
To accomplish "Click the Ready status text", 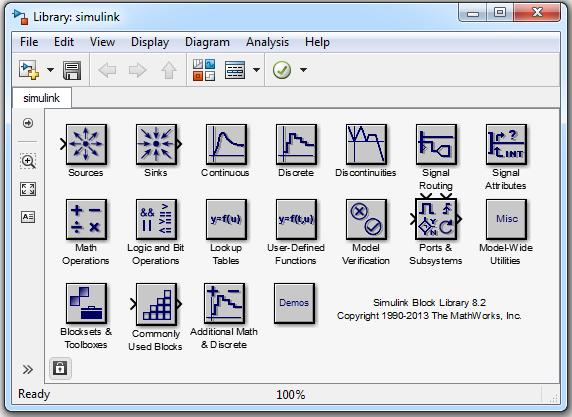I will click(34, 394).
